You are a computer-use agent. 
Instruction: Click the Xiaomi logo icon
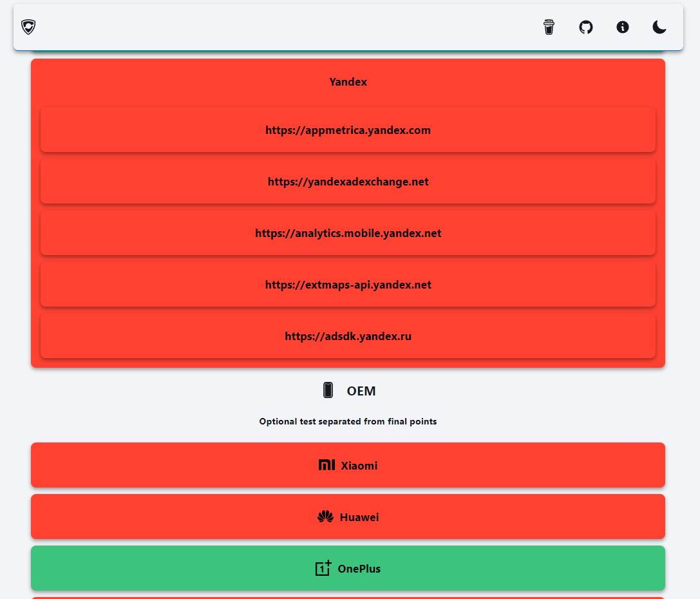click(327, 465)
